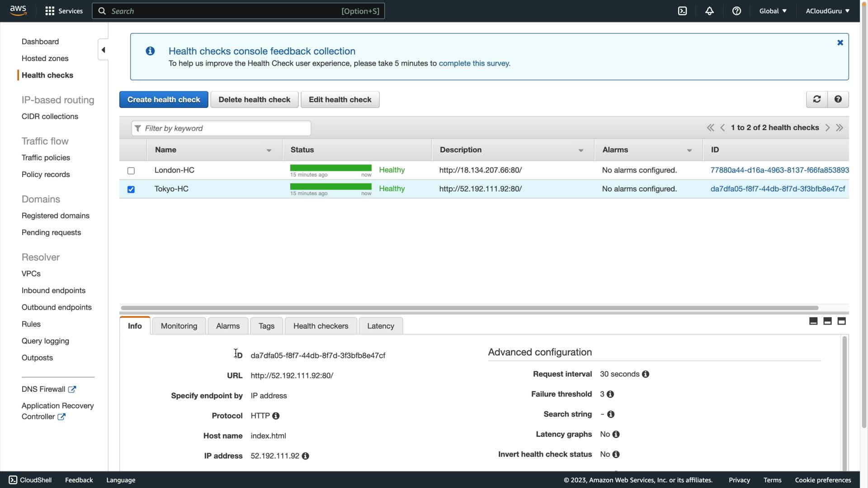Screen dimensions: 868x488
Task: Open the Services grid menu
Action: click(50, 11)
